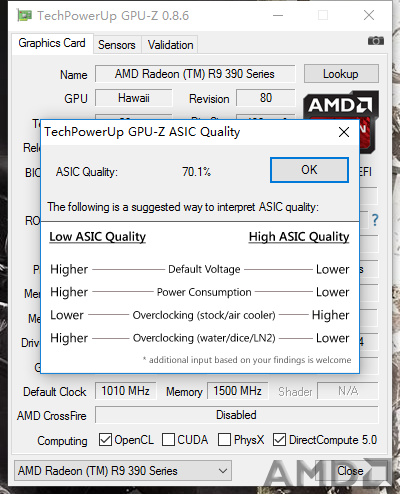Click the Name field AMD Radeon R9 390 Series
400x494 pixels.
tap(195, 74)
